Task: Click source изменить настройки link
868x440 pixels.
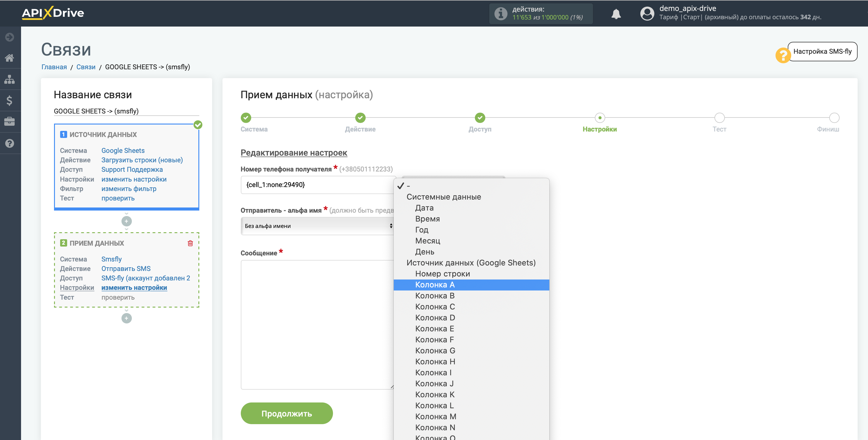Action: tap(134, 179)
